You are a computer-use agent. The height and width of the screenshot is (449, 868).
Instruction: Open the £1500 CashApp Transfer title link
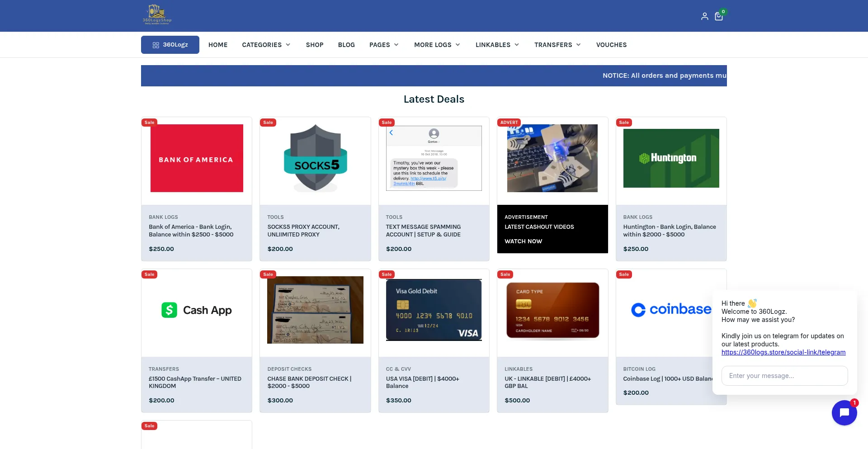pyautogui.click(x=195, y=383)
